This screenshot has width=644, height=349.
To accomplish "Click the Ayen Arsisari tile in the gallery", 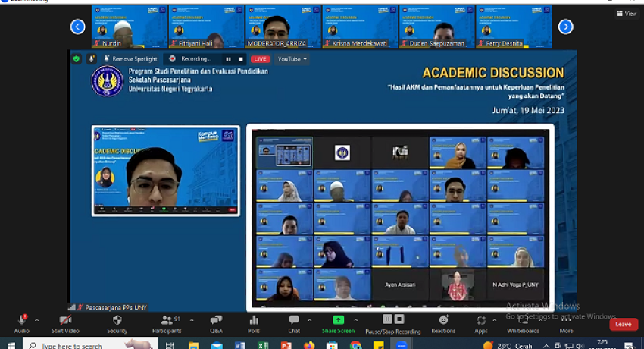I will coord(399,285).
